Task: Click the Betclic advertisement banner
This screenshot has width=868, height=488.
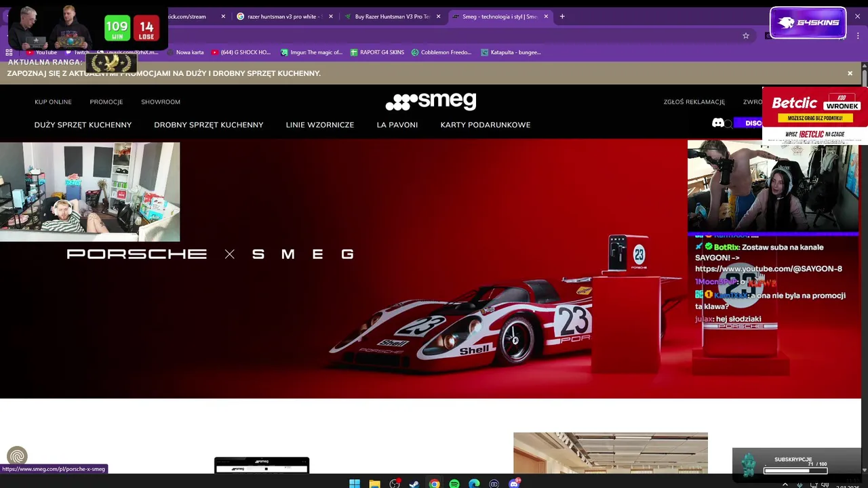Action: [815, 115]
